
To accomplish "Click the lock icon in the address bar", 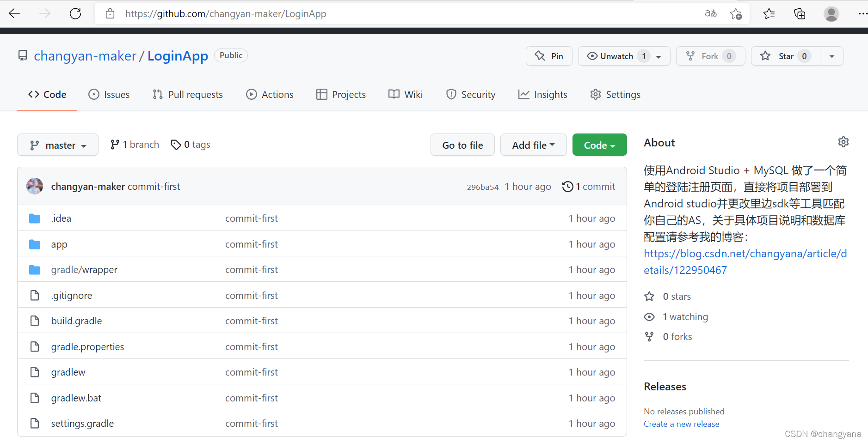I will [110, 14].
